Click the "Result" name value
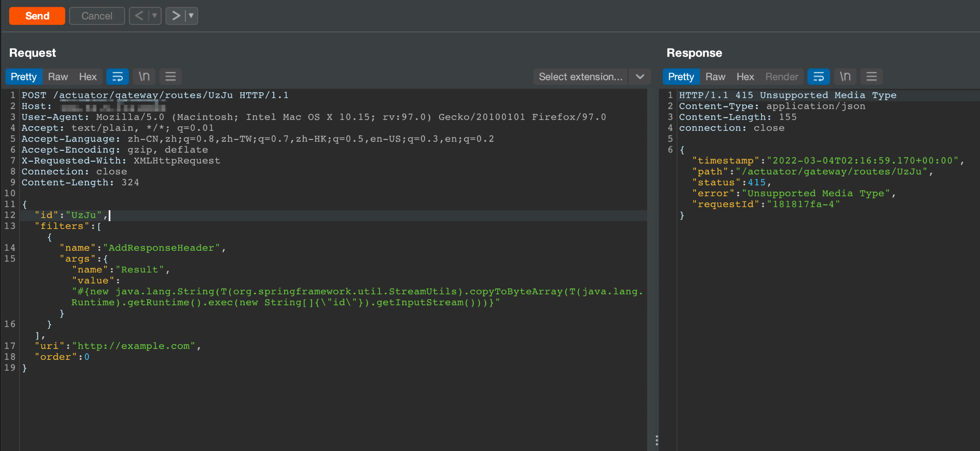This screenshot has height=451, width=980. (x=140, y=270)
